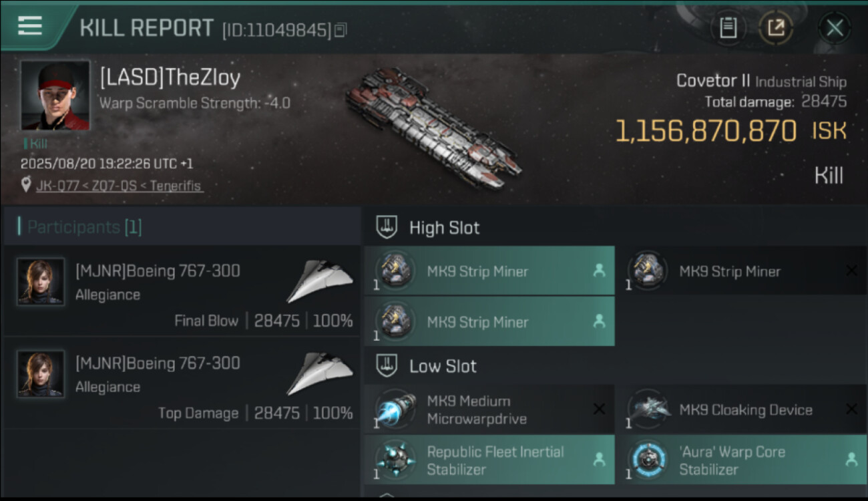Inspect the Covetor II ship image
868x501 pixels.
434,127
